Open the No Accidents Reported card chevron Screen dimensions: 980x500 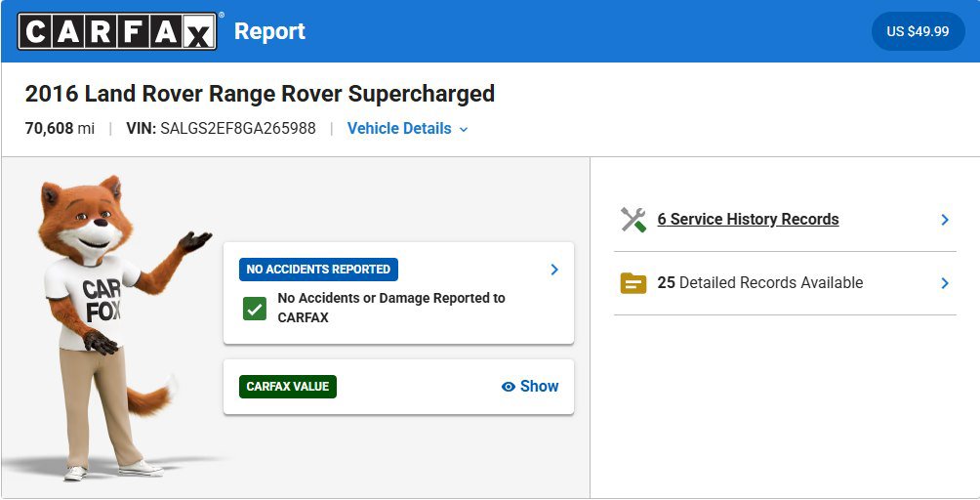tap(554, 270)
